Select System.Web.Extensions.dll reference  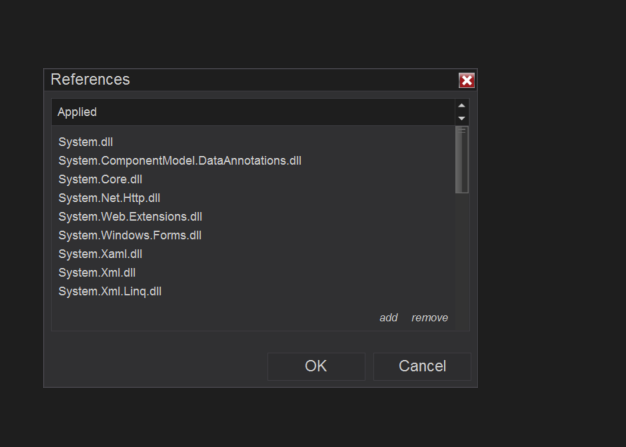[x=130, y=217]
